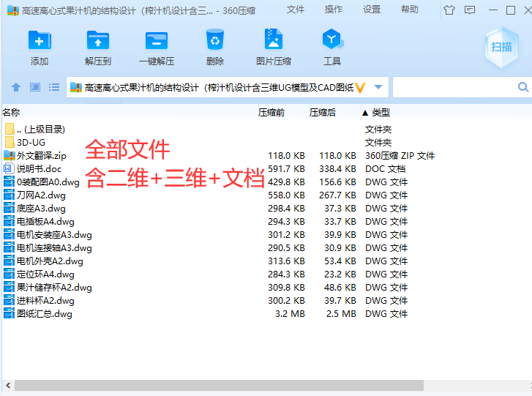The width and height of the screenshot is (532, 396).
Task: Open the 文件 menu
Action: [x=295, y=10]
